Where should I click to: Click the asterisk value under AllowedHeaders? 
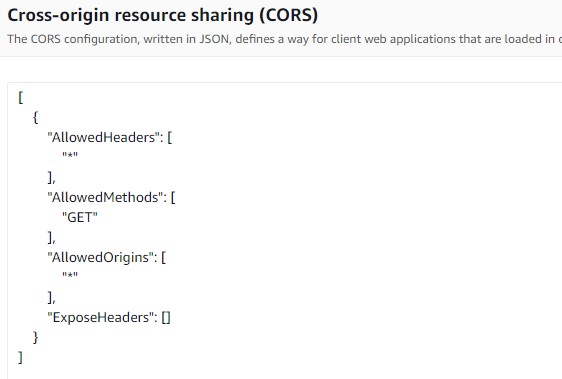70,156
